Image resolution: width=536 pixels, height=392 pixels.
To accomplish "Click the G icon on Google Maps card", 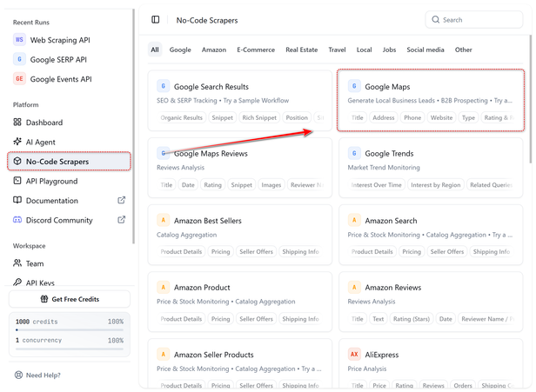I will tap(354, 86).
